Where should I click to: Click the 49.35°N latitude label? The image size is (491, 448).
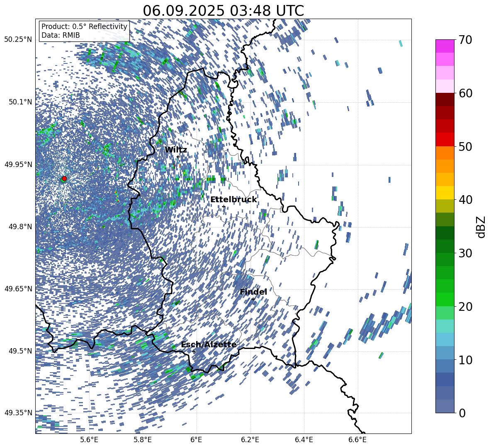pos(18,413)
